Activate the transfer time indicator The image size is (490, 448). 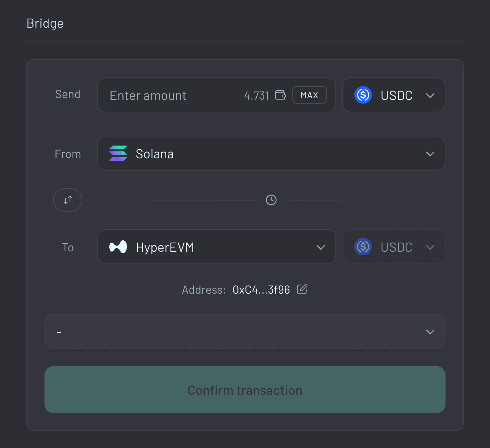tap(271, 200)
